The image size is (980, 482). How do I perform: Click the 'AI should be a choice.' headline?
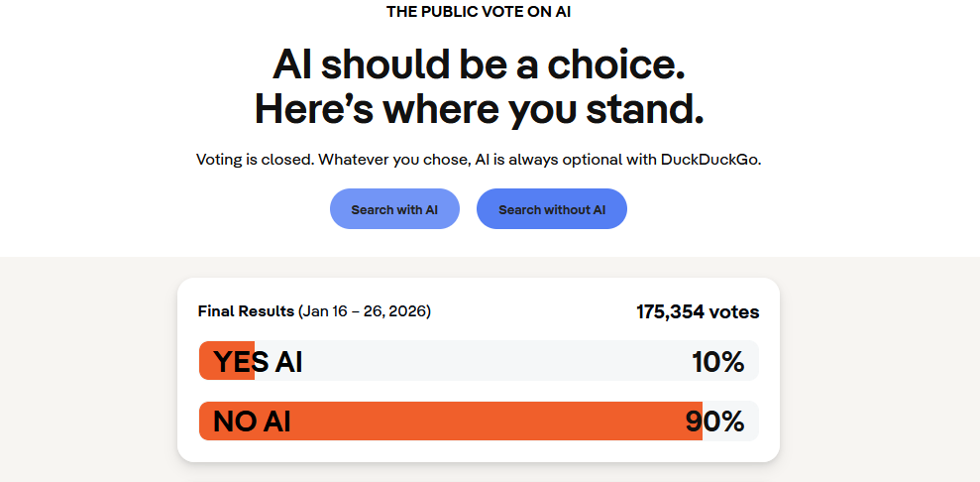click(x=479, y=65)
